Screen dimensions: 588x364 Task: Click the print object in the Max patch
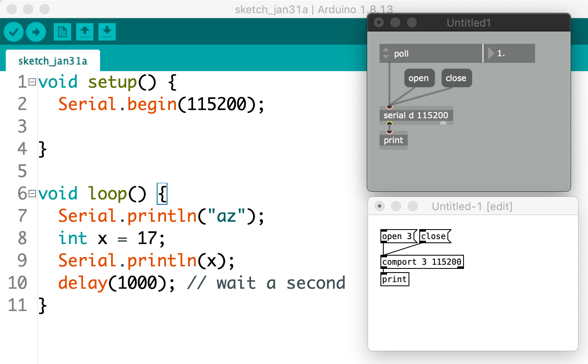pos(393,140)
